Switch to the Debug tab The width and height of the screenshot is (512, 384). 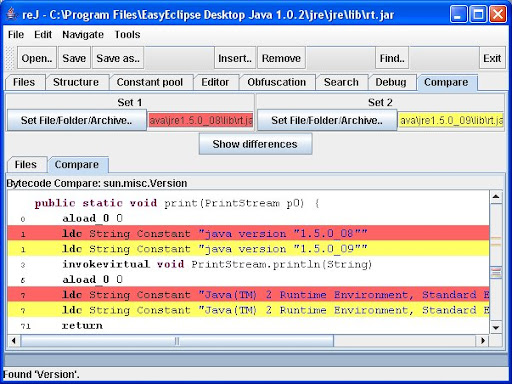coord(391,82)
